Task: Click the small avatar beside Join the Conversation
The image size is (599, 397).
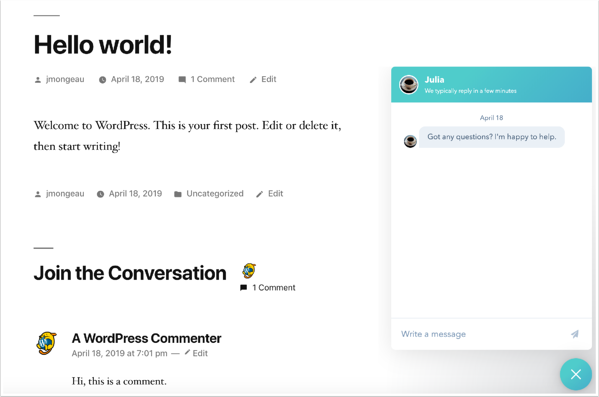Action: coord(249,271)
